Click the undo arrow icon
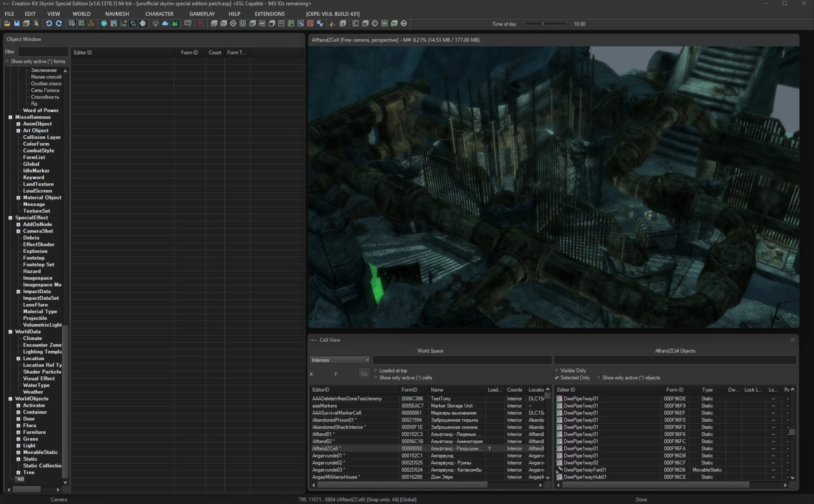This screenshot has height=504, width=814. [x=49, y=24]
